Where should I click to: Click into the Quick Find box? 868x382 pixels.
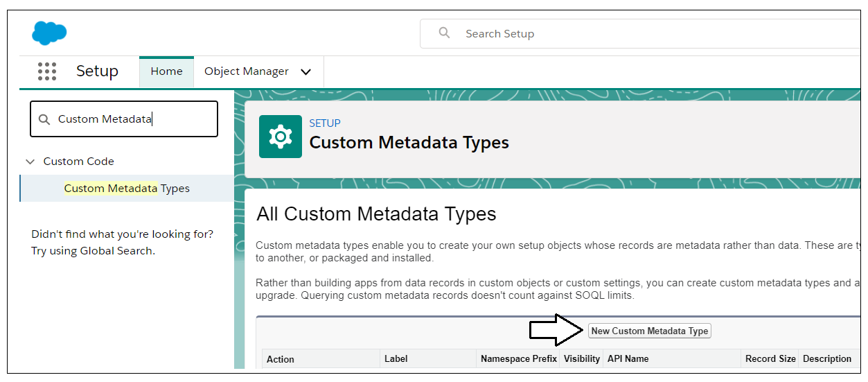pyautogui.click(x=124, y=119)
